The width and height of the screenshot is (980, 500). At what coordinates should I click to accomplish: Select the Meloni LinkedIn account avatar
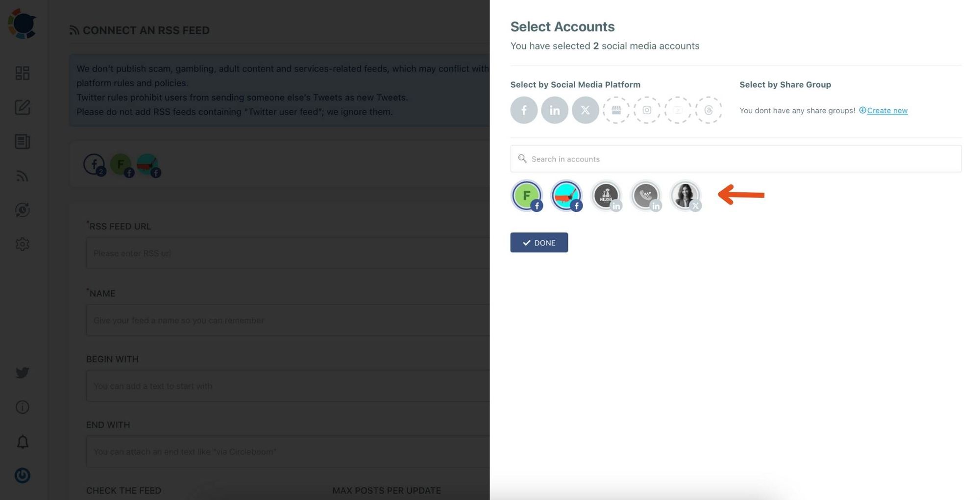606,195
